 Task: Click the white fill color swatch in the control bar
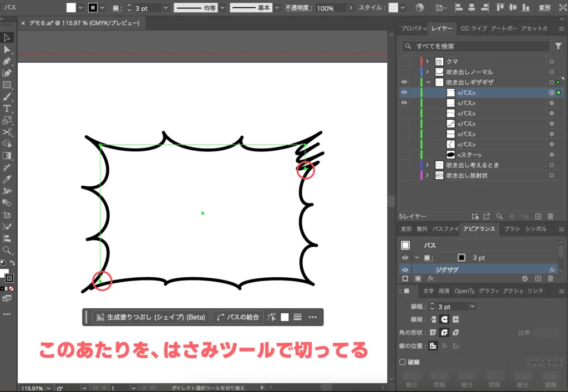pyautogui.click(x=70, y=8)
